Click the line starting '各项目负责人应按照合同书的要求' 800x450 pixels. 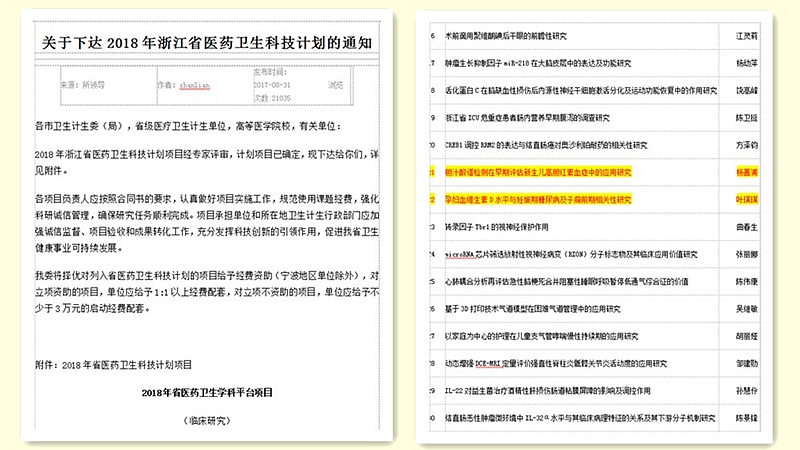[x=207, y=199]
